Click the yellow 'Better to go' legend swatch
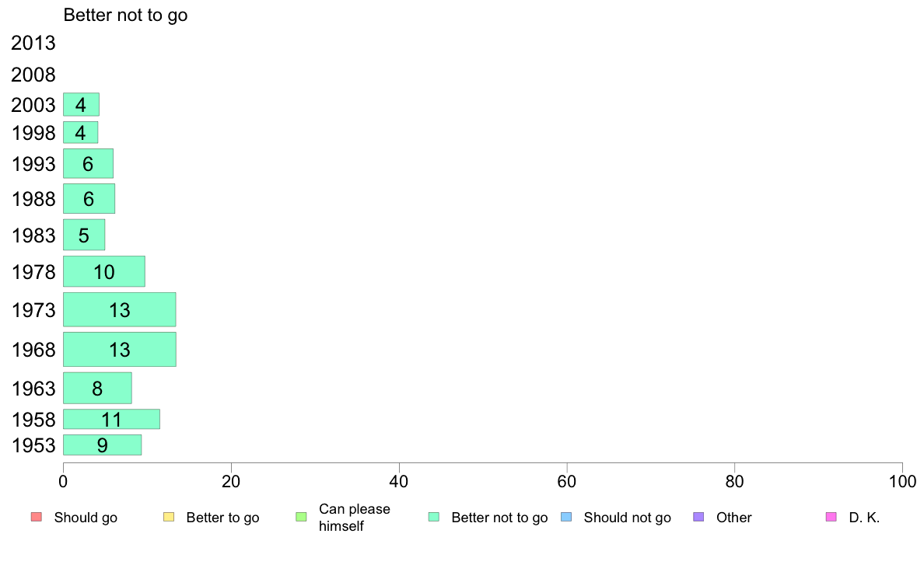This screenshot has width=924, height=572. point(169,518)
